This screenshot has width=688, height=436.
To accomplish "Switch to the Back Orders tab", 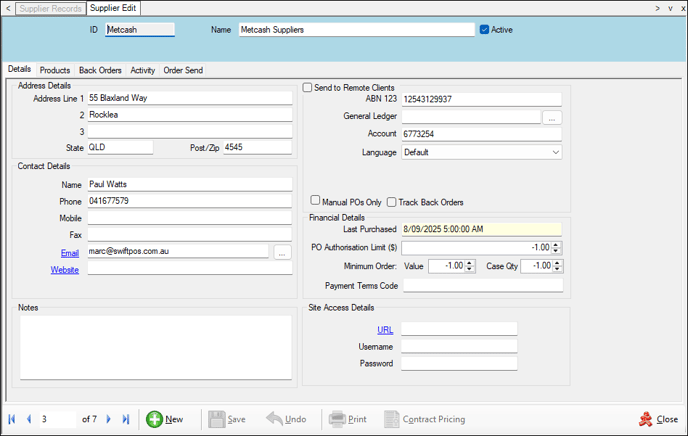I will click(x=100, y=71).
